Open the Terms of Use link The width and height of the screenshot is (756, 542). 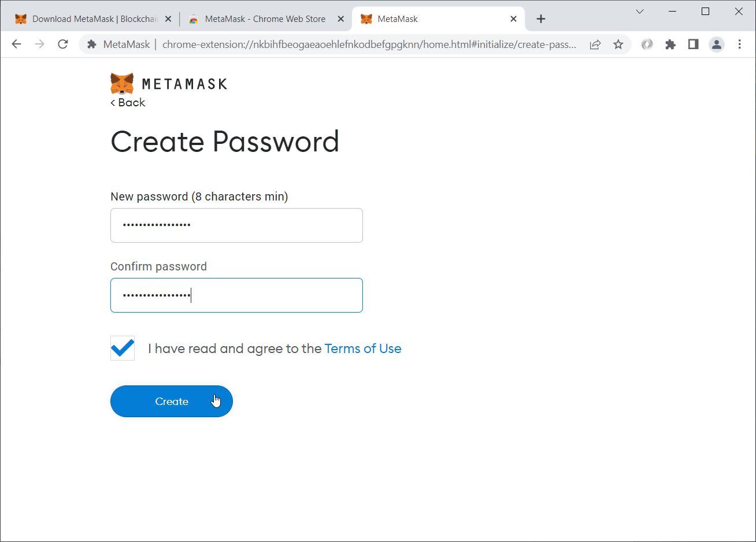(363, 348)
